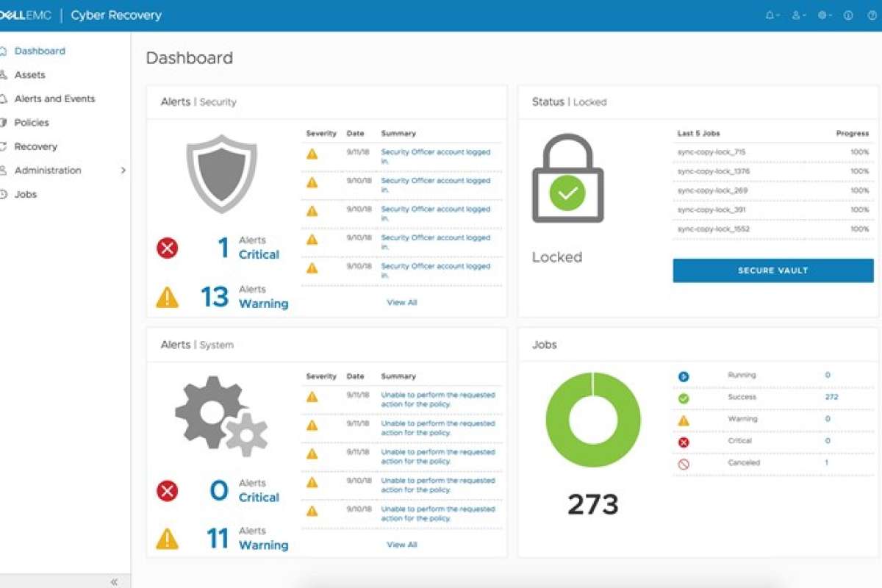This screenshot has height=588, width=882.
Task: Click View All under Security alerts
Action: (x=402, y=302)
